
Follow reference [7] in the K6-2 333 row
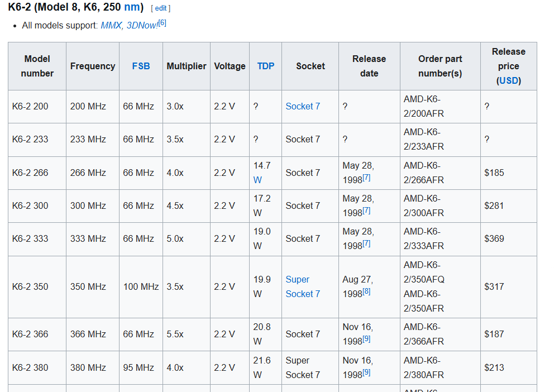coord(366,243)
